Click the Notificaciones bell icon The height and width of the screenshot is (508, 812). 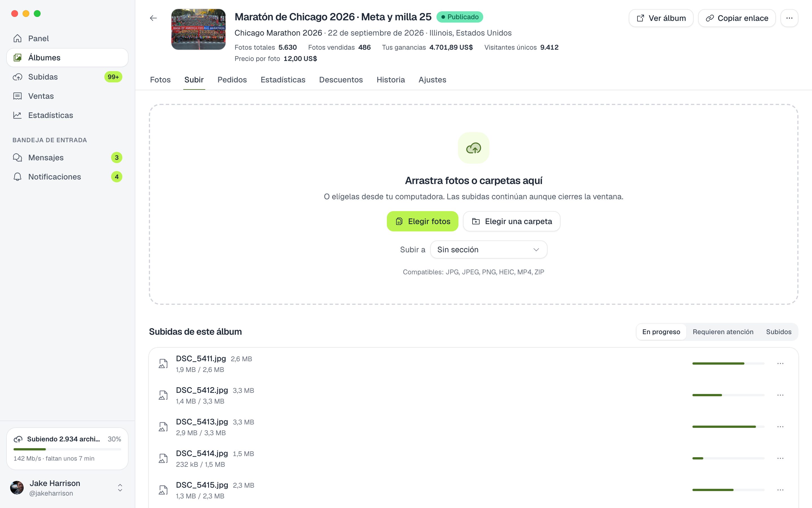point(17,177)
